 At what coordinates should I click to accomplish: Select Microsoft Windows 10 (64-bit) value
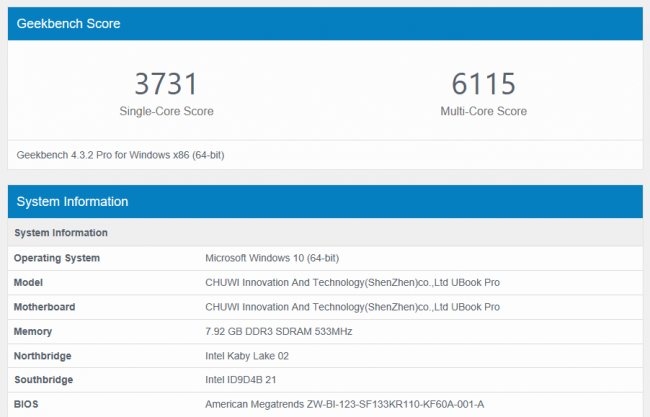click(x=272, y=258)
